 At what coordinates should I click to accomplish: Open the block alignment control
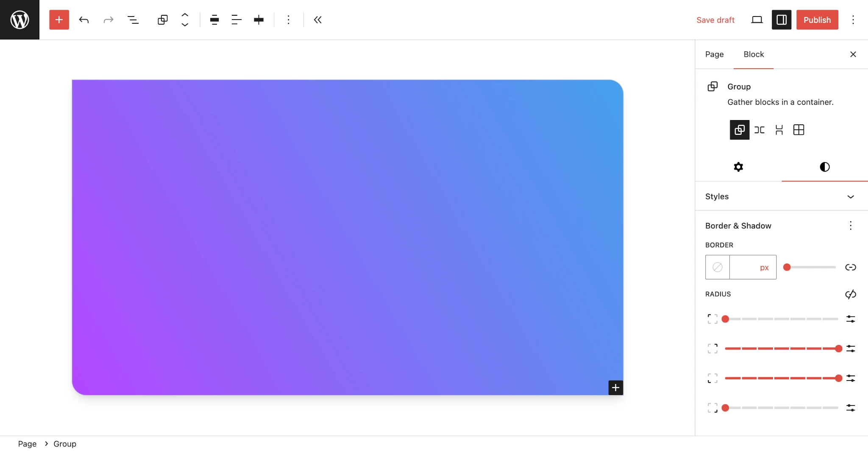pos(214,20)
